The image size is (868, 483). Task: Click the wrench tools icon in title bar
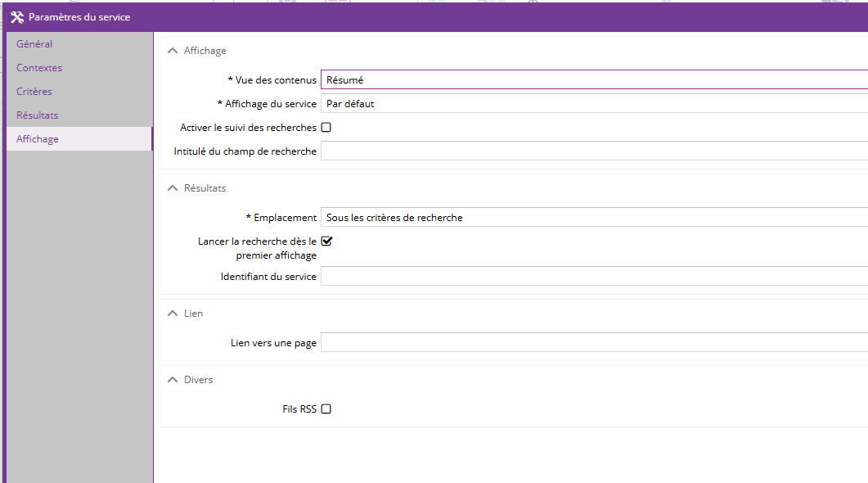click(x=16, y=17)
